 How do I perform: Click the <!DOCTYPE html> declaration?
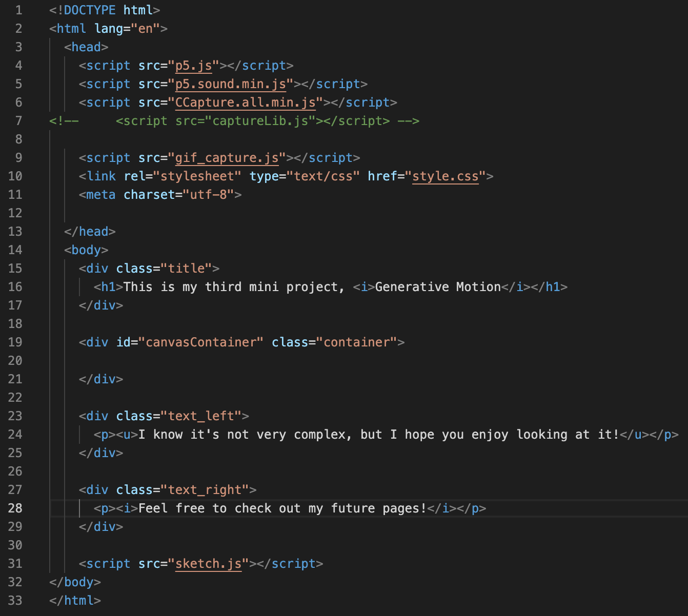click(x=105, y=10)
